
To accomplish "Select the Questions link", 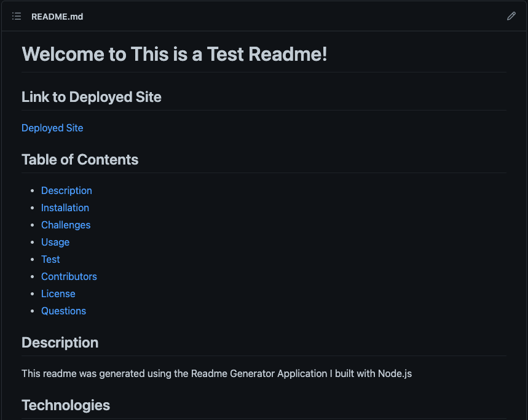I will 63,311.
